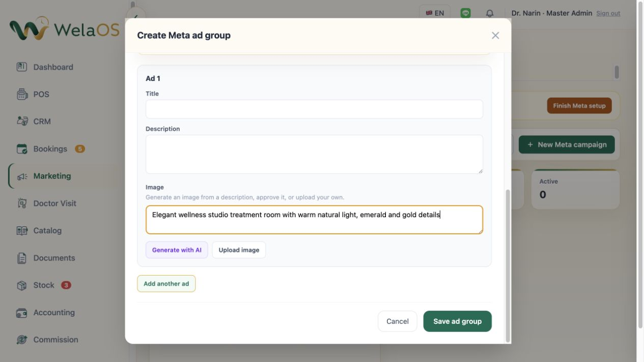Open the Accounting icon
Image resolution: width=644 pixels, height=362 pixels.
22,313
